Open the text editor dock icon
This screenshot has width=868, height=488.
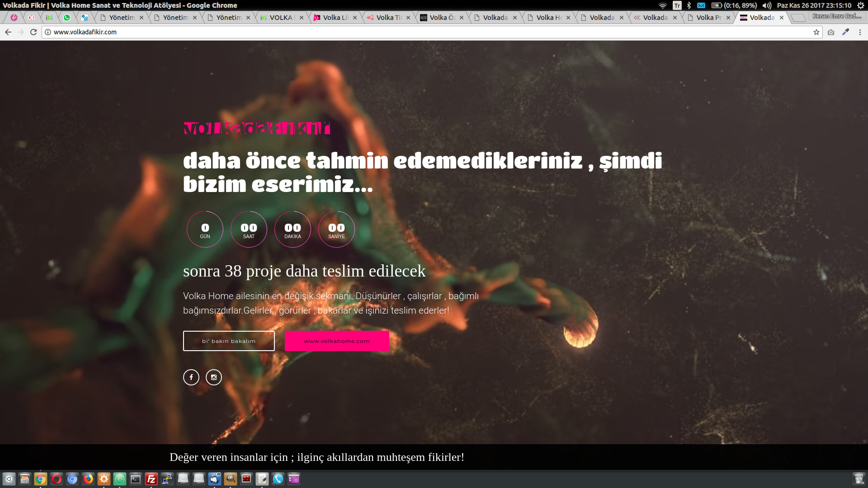pos(262,479)
